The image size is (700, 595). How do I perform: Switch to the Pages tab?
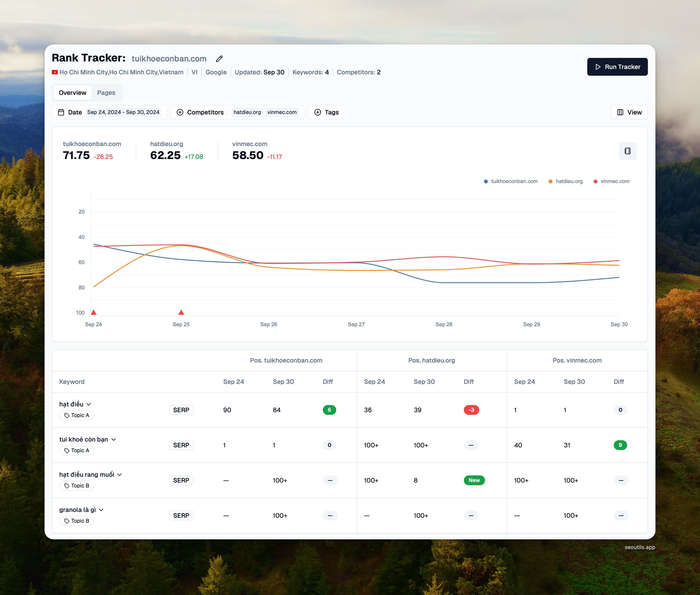[x=106, y=93]
